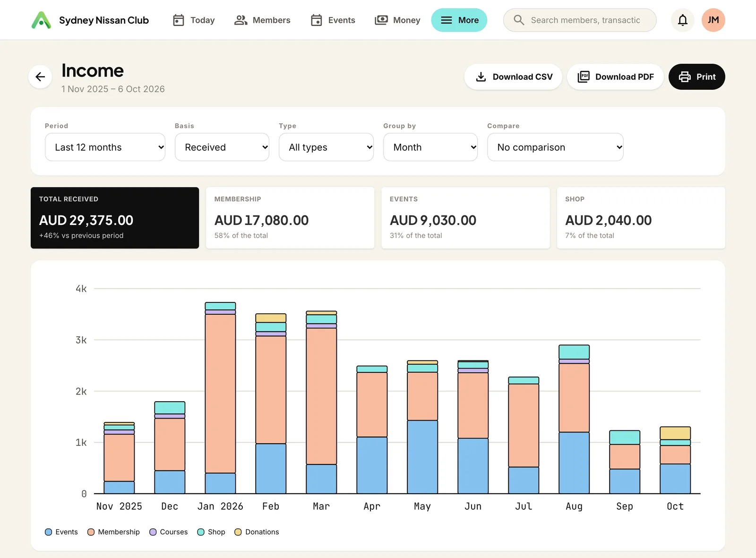This screenshot has width=756, height=558.
Task: Click the Shop AUD 2,040.00 card
Action: 641,218
